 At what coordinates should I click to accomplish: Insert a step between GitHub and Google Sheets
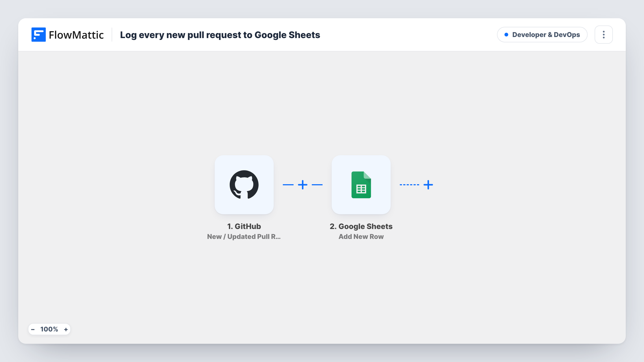303,185
